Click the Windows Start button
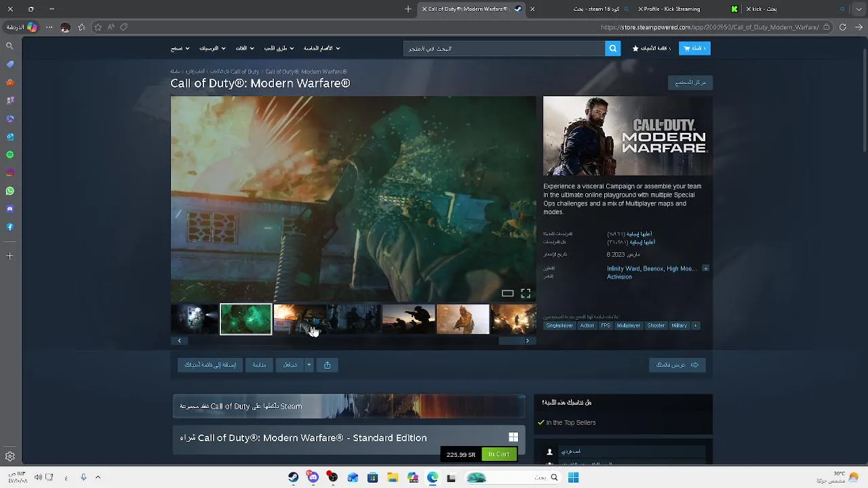868x488 pixels. [573, 477]
